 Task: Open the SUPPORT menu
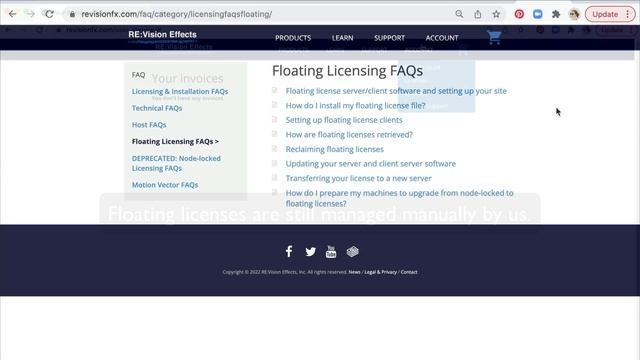point(389,38)
